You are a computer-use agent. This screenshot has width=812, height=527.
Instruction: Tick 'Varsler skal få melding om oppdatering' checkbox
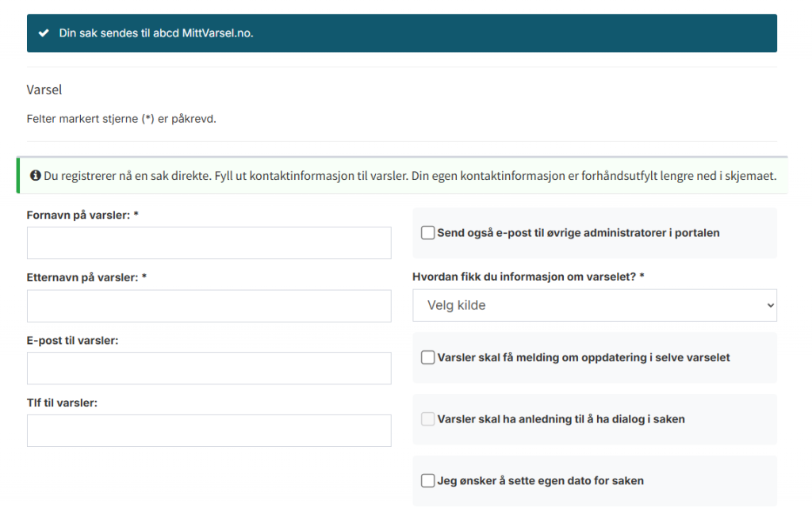coord(428,357)
